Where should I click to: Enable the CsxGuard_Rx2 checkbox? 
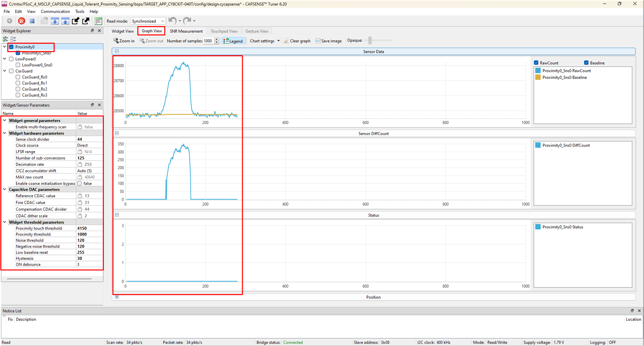pos(18,89)
